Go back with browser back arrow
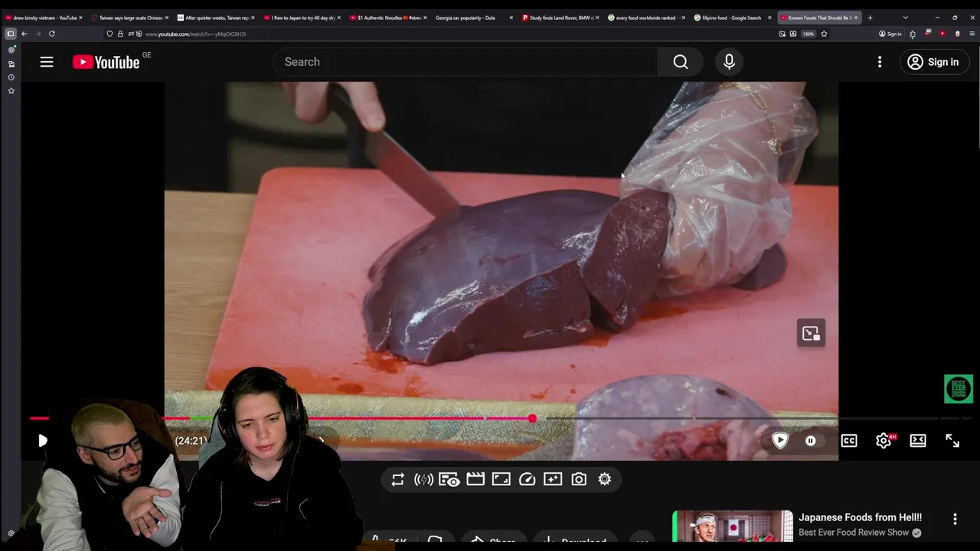This screenshot has width=980, height=551. [x=24, y=34]
